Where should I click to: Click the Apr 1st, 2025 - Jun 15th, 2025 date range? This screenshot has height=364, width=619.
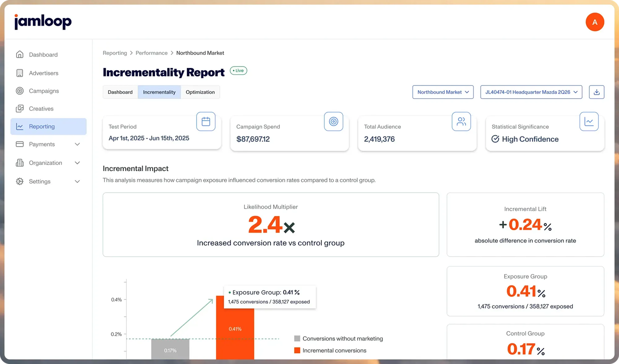pyautogui.click(x=149, y=138)
